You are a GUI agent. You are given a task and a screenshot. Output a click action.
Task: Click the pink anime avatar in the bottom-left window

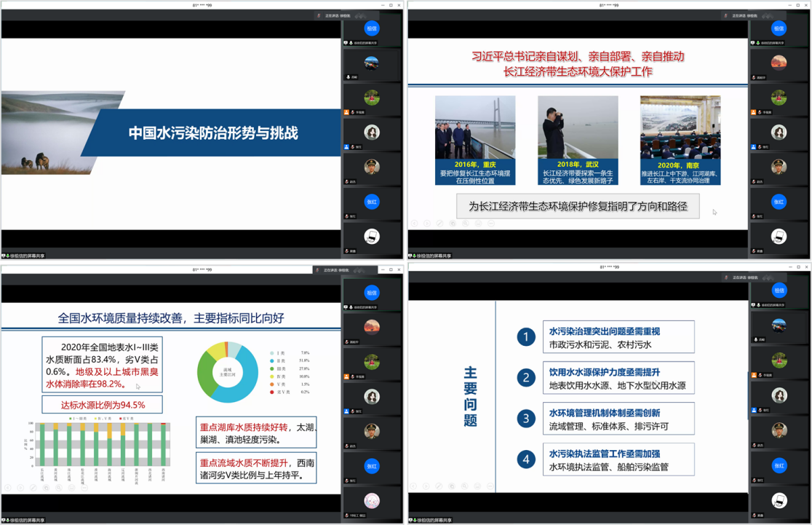372,500
